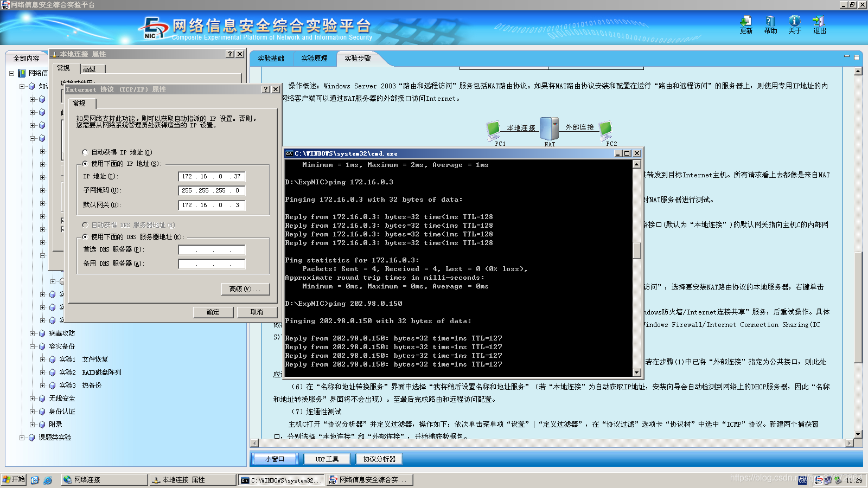Click the show desktop quick launch icon
This screenshot has height=488, width=868.
click(x=35, y=480)
